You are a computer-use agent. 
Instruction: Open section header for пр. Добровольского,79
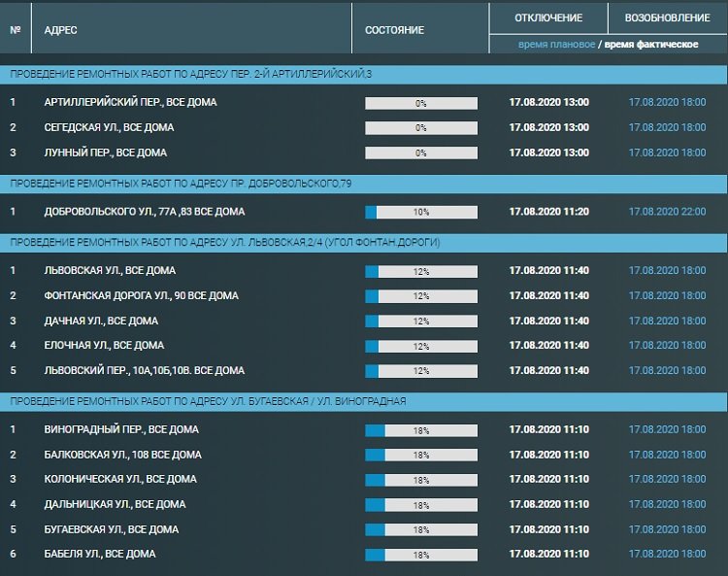(x=364, y=184)
